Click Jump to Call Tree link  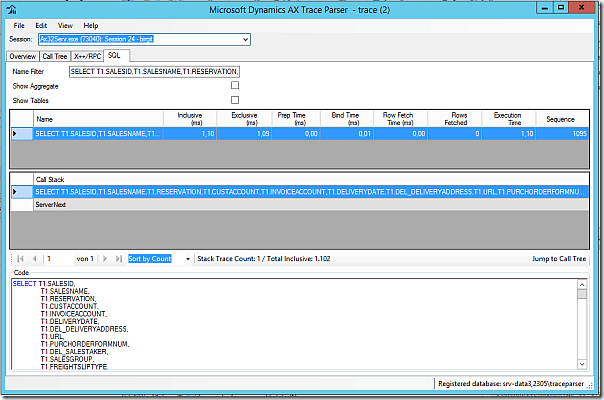(x=559, y=259)
